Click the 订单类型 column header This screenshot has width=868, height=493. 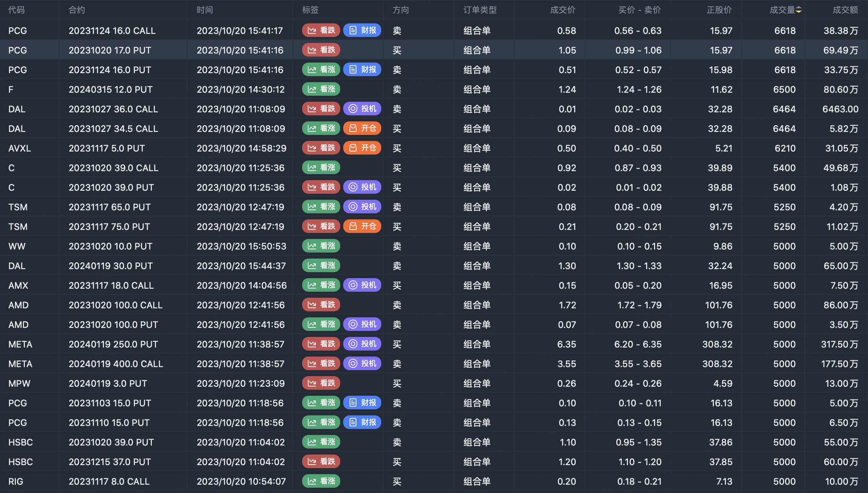point(480,10)
